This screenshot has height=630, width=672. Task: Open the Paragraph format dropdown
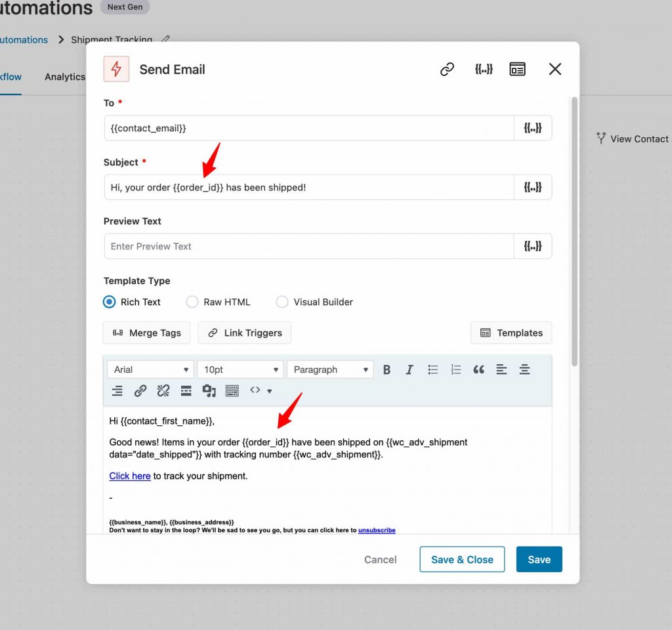point(331,369)
